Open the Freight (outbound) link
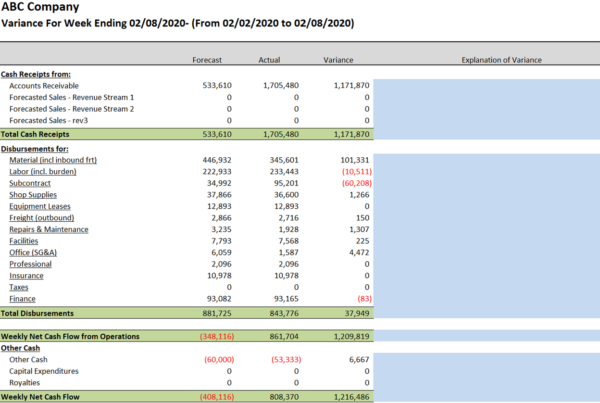600x403 pixels. pyautogui.click(x=41, y=218)
